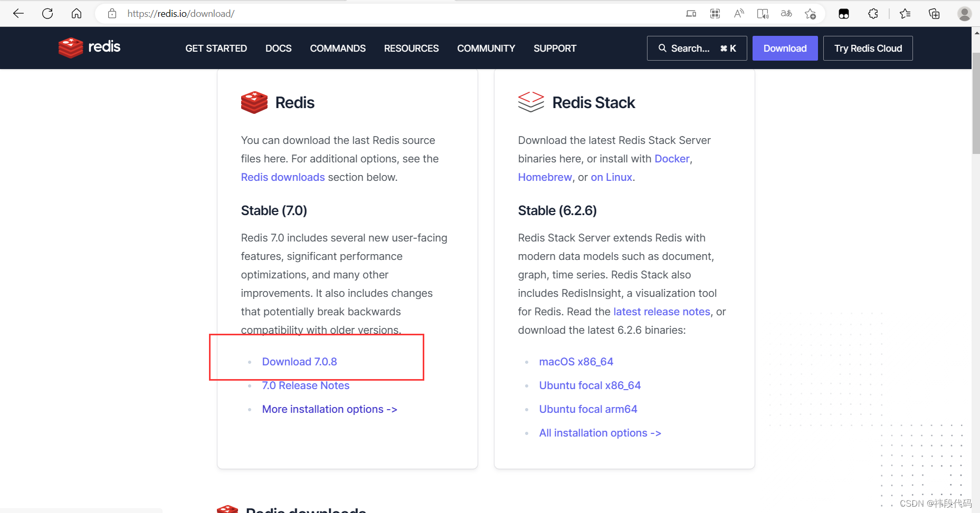Screen dimensions: 980x513
Task: Reload the page with the refresh icon
Action: pos(47,13)
